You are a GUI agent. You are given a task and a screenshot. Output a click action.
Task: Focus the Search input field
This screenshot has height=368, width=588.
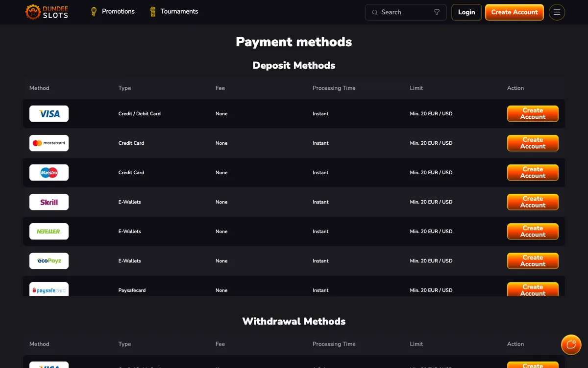coord(406,12)
